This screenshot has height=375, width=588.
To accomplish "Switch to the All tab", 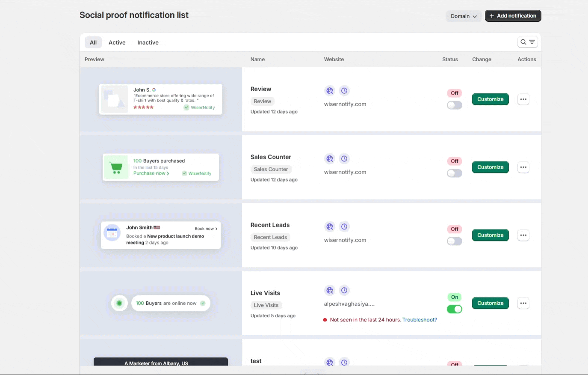I will (93, 42).
